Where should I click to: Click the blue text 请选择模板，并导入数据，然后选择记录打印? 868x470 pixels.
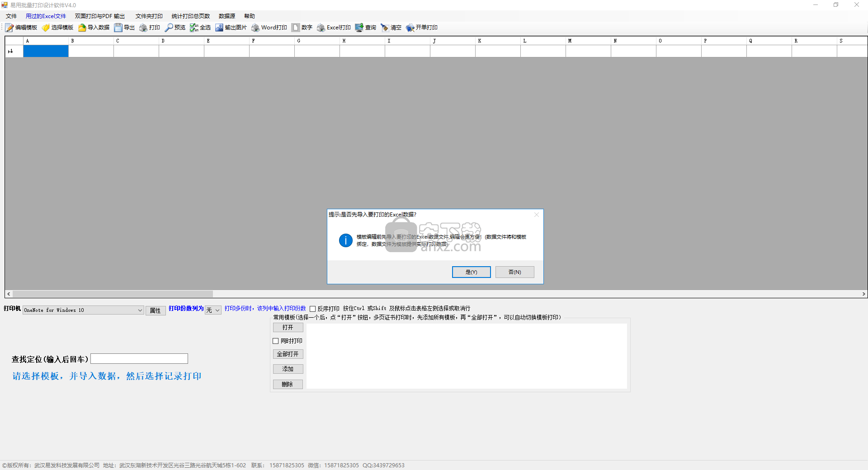(107, 376)
